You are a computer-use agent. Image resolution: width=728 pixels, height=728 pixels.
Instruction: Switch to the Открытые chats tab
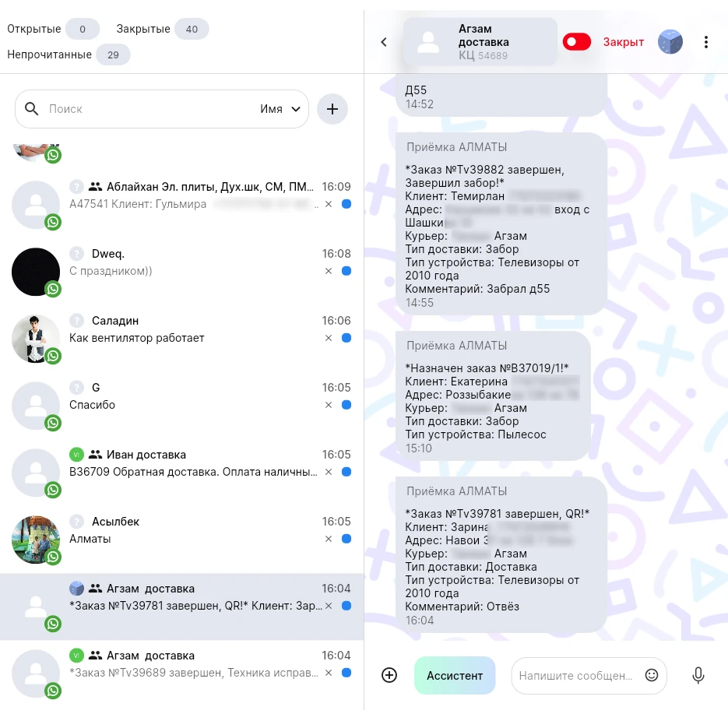[53, 30]
